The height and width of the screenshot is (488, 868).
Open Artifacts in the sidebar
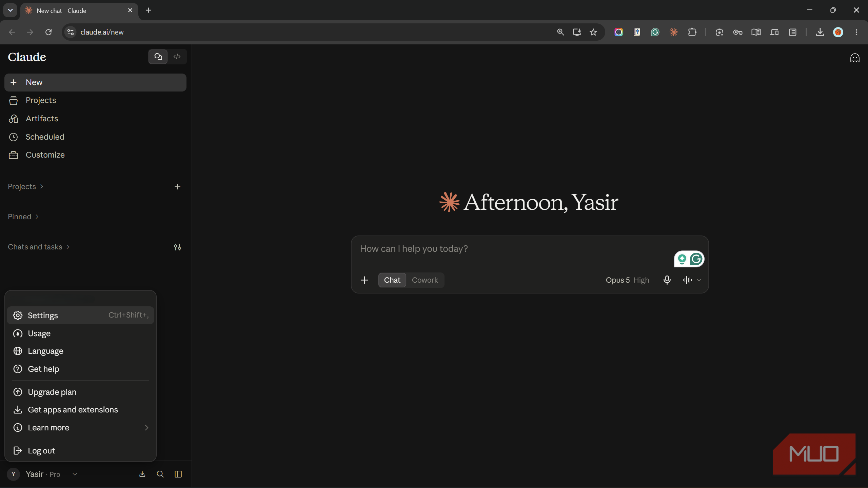tap(95, 119)
